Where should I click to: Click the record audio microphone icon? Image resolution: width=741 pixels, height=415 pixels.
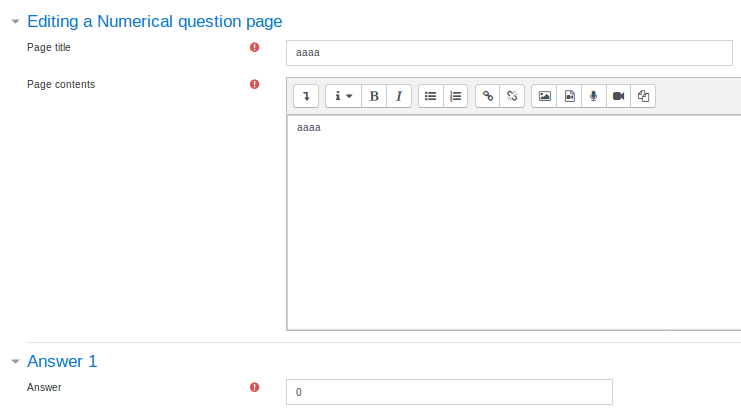click(x=594, y=96)
